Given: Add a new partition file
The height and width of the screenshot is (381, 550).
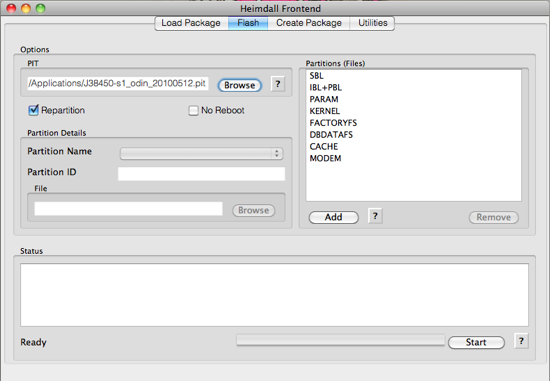Looking at the screenshot, I should [334, 217].
